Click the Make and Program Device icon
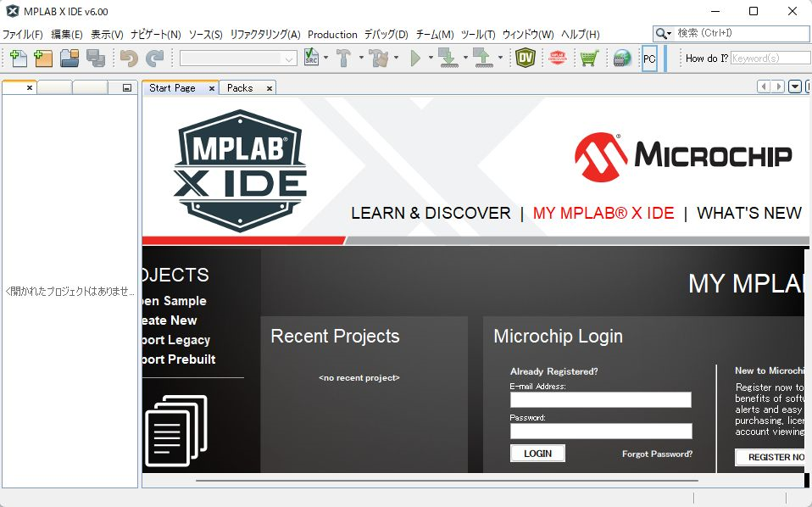812x507 pixels. pyautogui.click(x=448, y=58)
